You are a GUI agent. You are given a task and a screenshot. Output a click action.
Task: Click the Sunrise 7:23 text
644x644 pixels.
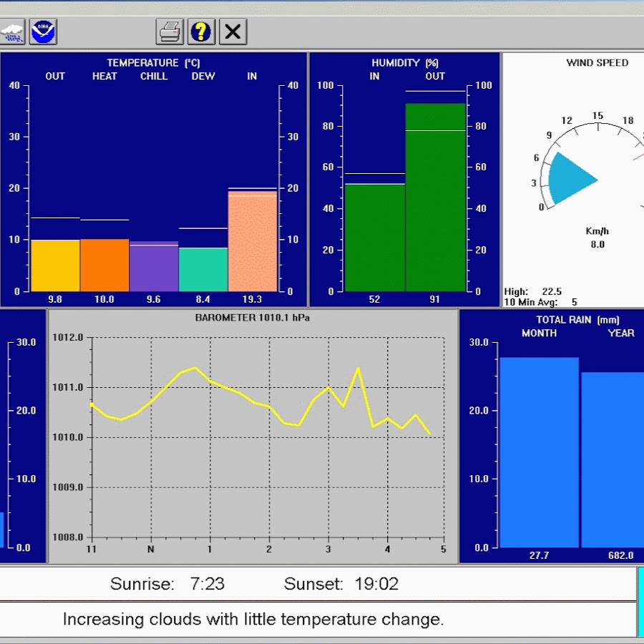[x=167, y=584]
